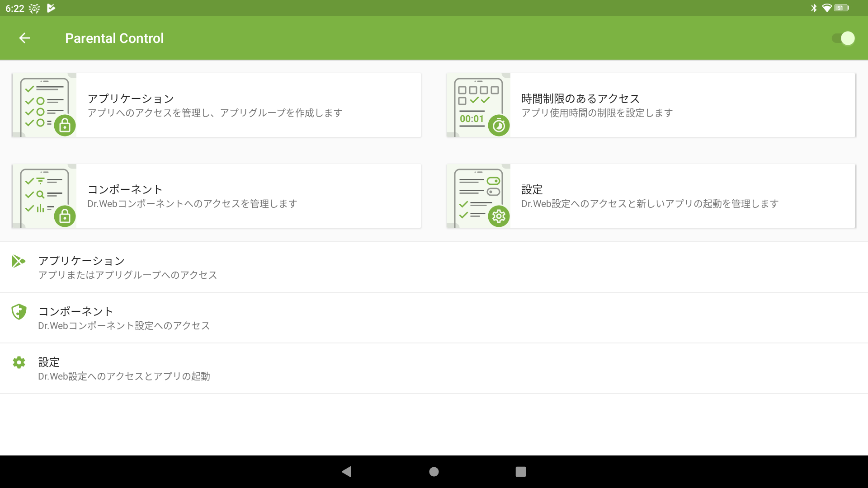Image resolution: width=868 pixels, height=488 pixels.
Task: Click text Dr.Webコンポーネントへのアクセスを管理します
Action: [192, 204]
